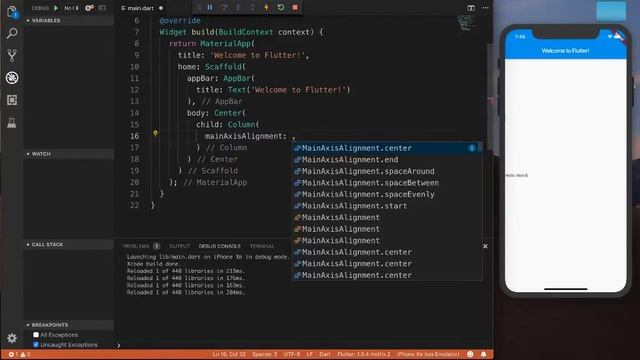
Task: Close the bottom panel
Action: tap(485, 246)
